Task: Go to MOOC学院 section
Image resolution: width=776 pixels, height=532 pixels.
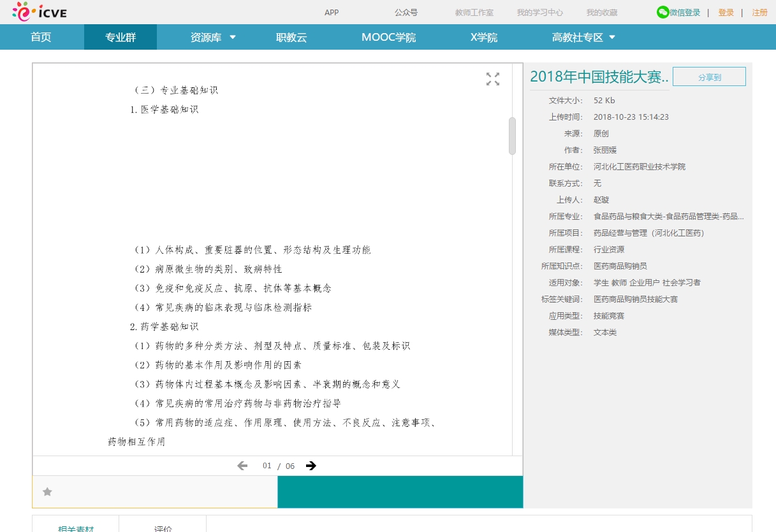Action: click(x=388, y=37)
